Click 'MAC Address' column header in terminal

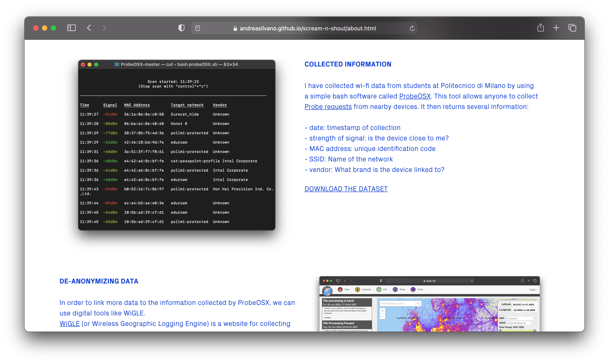click(137, 105)
